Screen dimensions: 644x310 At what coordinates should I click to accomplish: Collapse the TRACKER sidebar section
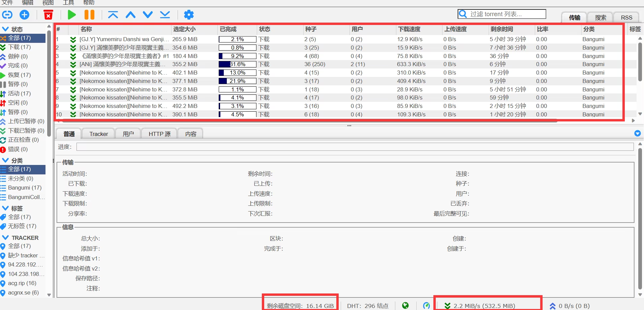point(5,237)
